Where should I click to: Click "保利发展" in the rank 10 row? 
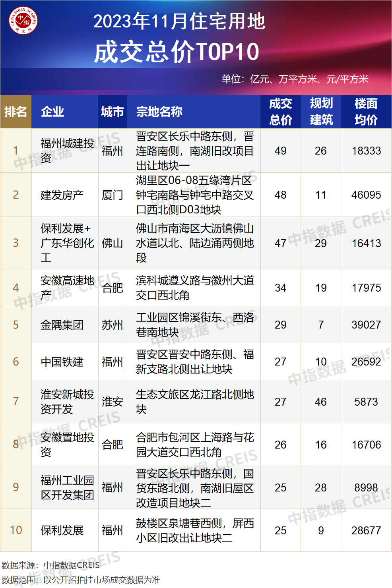point(62,530)
